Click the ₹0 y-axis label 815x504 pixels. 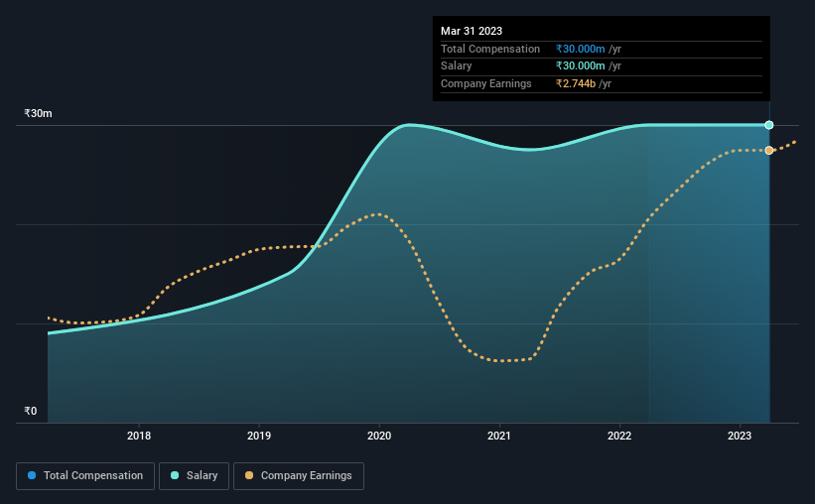click(31, 411)
